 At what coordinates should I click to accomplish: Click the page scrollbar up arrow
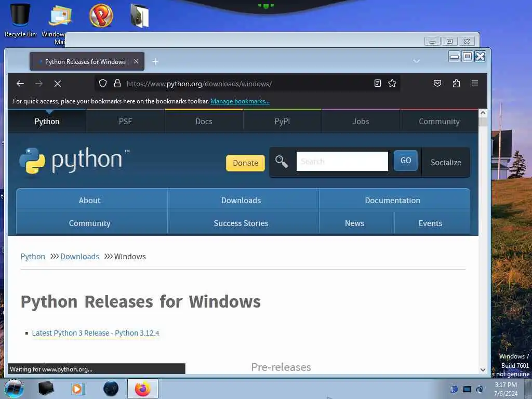(483, 113)
